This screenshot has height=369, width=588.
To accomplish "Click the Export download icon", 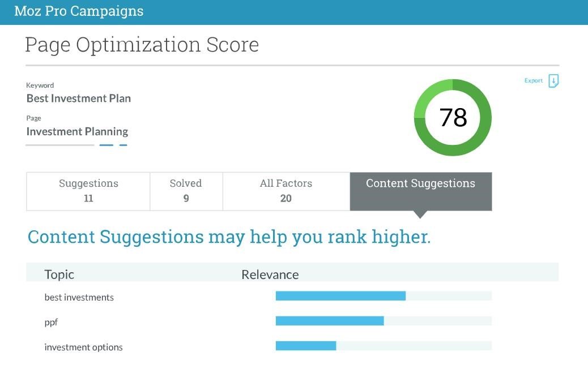I will (x=553, y=81).
